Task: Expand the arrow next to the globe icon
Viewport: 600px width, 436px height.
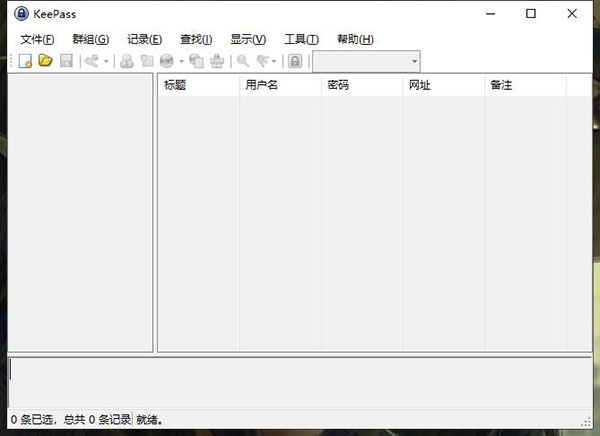Action: [x=181, y=61]
